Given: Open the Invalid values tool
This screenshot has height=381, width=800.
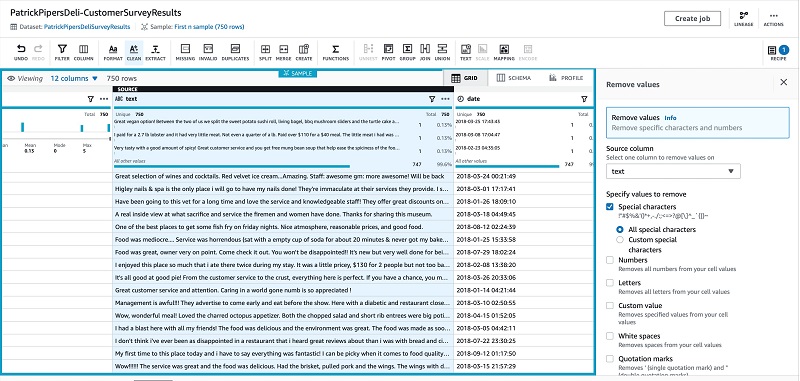Looking at the screenshot, I should point(208,52).
